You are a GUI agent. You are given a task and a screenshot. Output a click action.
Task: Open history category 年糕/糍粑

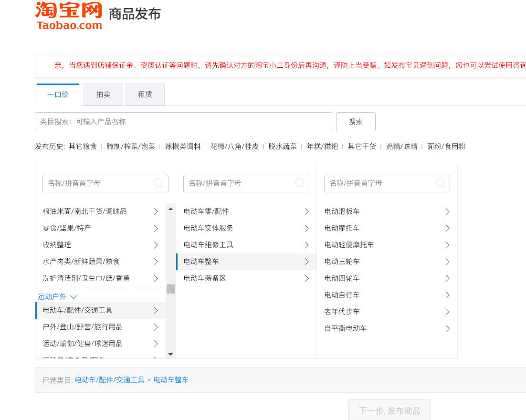tap(322, 147)
